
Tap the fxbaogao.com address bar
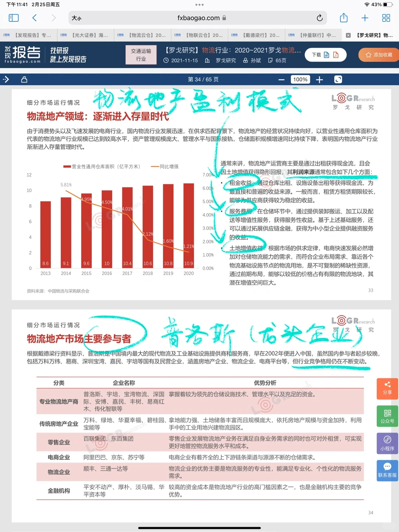[x=198, y=18]
